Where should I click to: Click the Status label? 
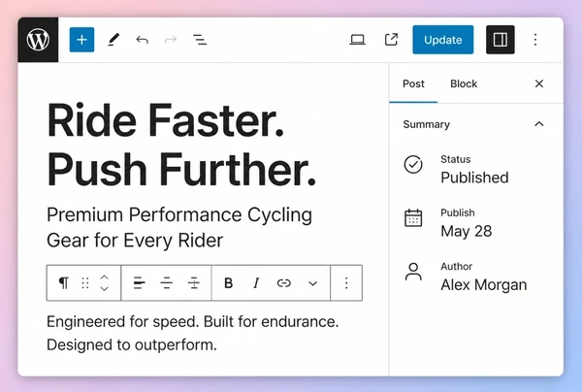456,159
